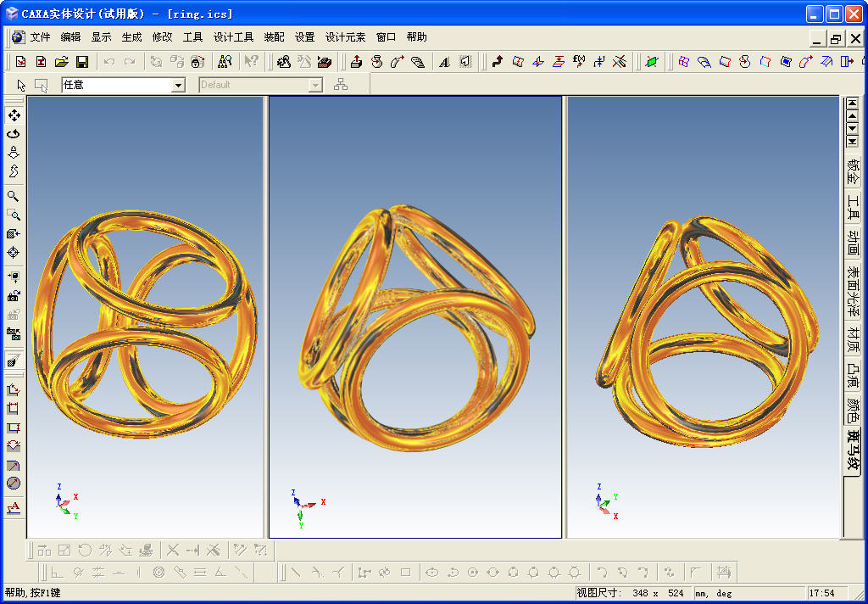
Task: Click the 3D text letter A icon
Action: coord(444,62)
